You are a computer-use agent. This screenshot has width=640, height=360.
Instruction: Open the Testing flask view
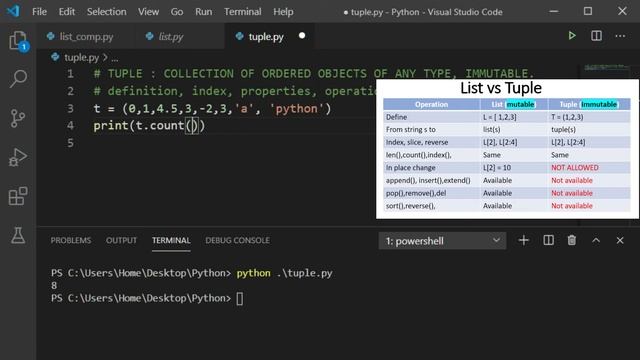(18, 235)
